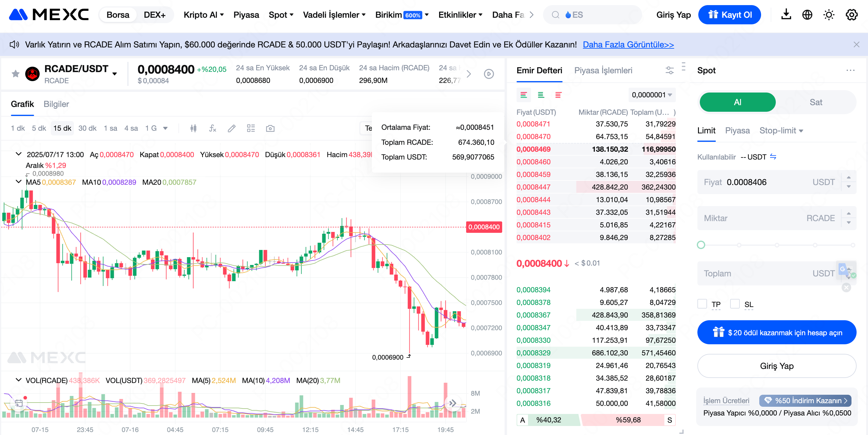Viewport: 868px width, 435px height.
Task: Open Daha Fazla Görüntüle link
Action: point(628,44)
